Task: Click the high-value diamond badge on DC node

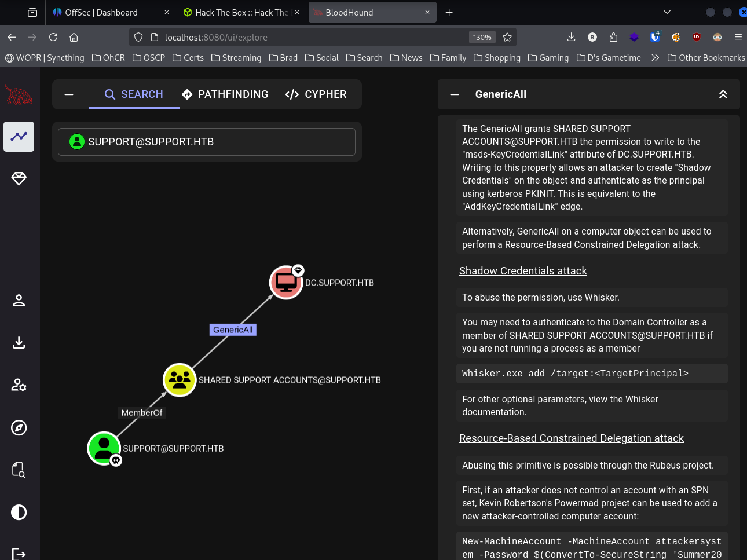Action: click(298, 270)
